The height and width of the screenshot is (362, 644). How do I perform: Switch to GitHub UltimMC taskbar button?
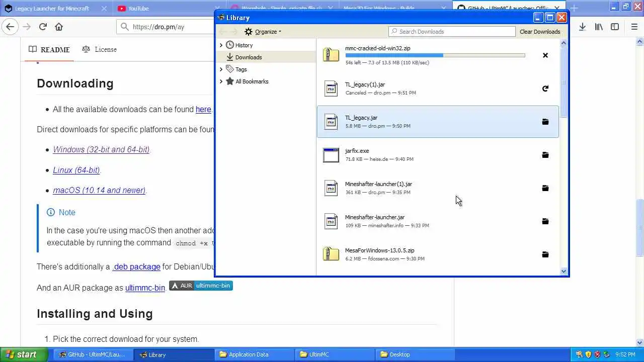(93, 354)
